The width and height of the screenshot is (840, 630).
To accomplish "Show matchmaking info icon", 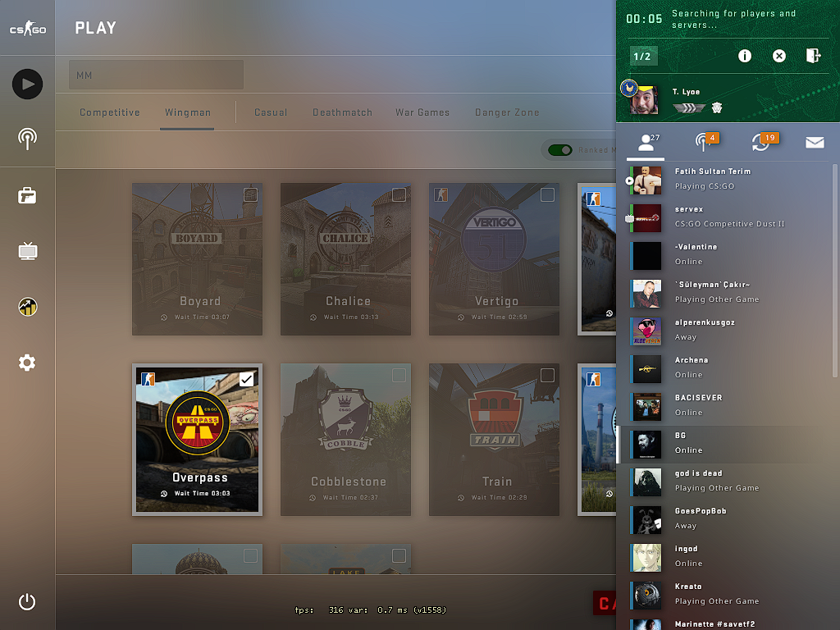I will (745, 56).
